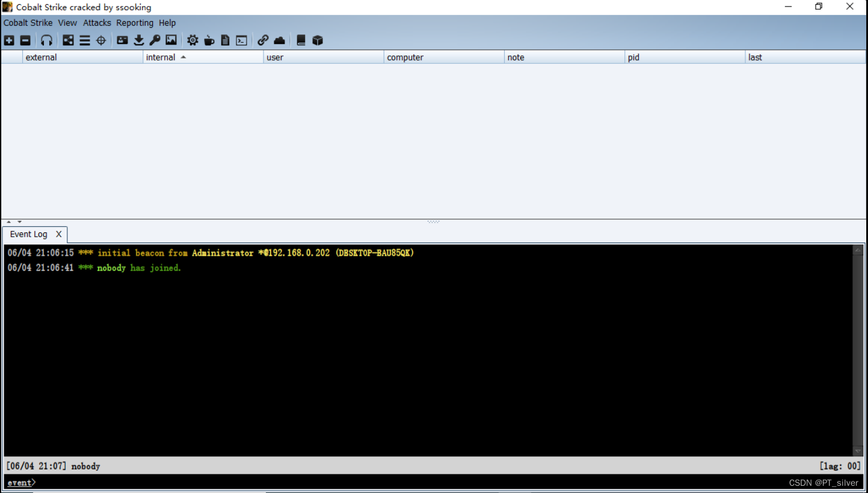Sort by the internal column header
The image size is (868, 493).
tap(203, 57)
